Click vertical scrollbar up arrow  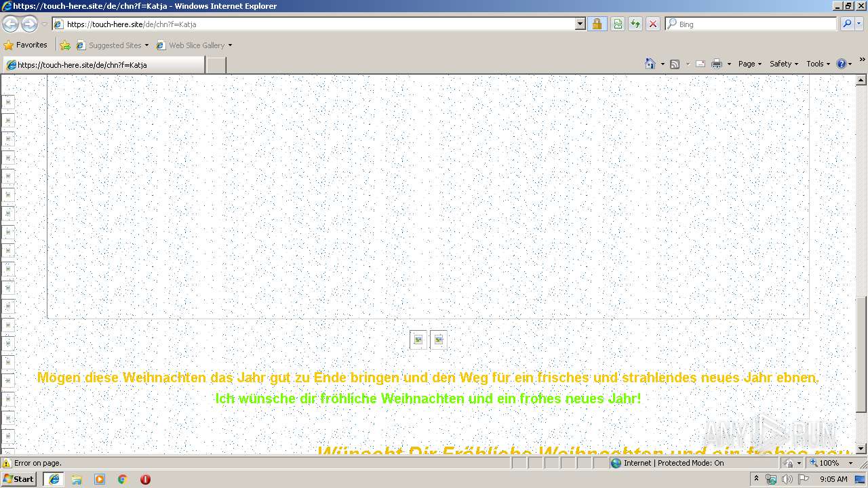coord(861,80)
